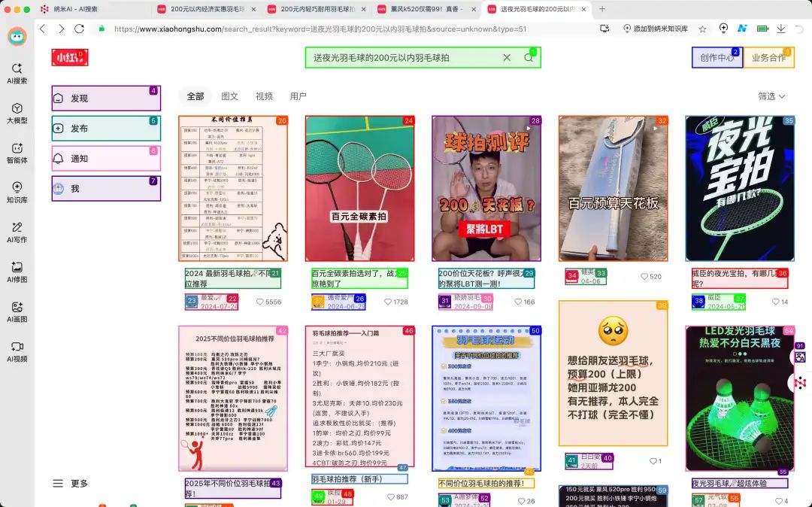812x507 pixels.
Task: Open the AI修图 sidebar tool
Action: 17,272
